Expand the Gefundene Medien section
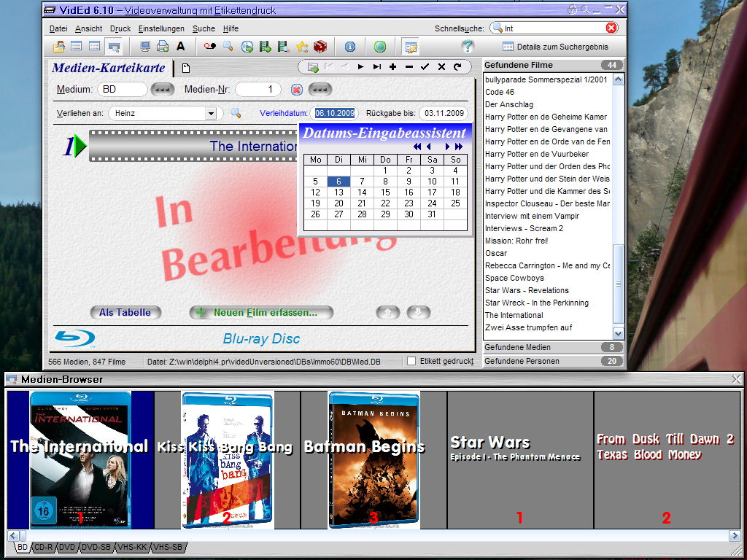Image resolution: width=747 pixels, height=560 pixels. coord(553,347)
